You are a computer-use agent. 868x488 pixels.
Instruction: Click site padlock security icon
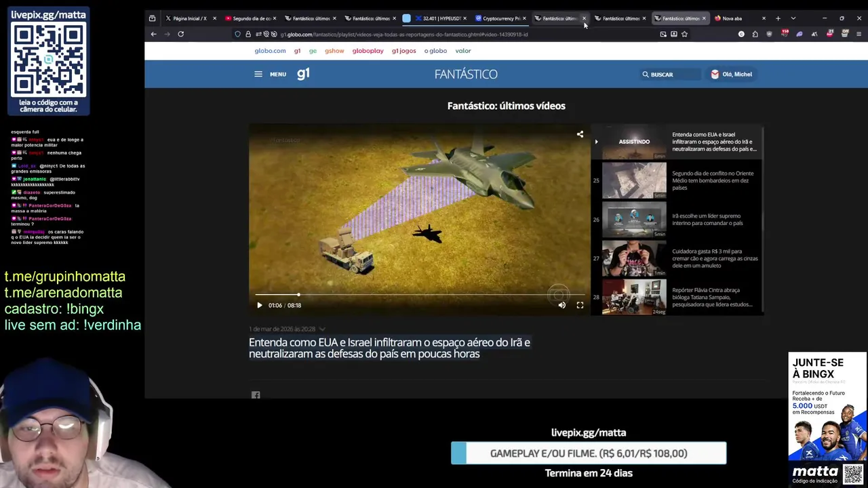click(x=248, y=34)
